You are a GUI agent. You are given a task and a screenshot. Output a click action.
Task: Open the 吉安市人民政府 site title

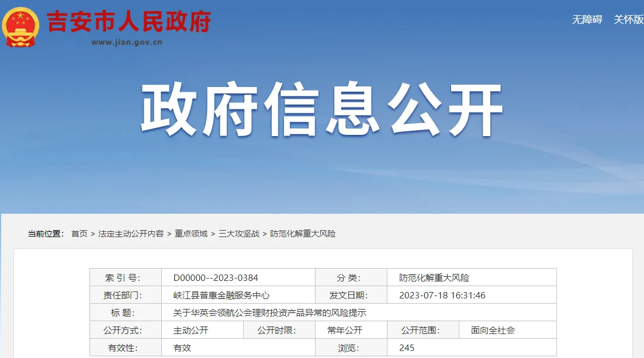[129, 22]
